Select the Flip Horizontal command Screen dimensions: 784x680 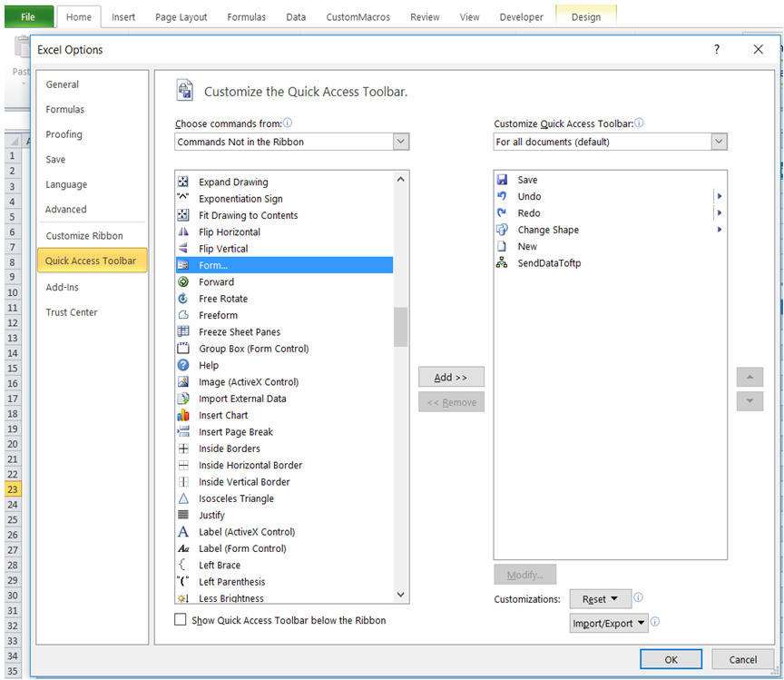229,232
